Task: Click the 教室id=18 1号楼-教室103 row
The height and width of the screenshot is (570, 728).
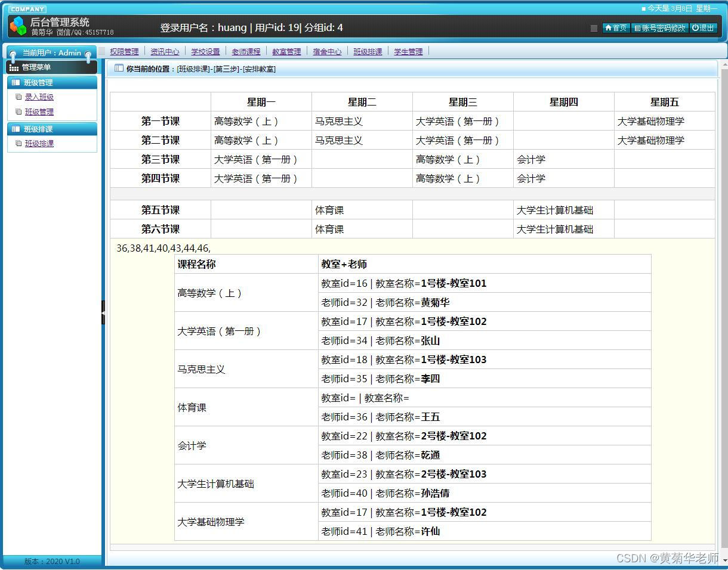Action: (x=485, y=360)
